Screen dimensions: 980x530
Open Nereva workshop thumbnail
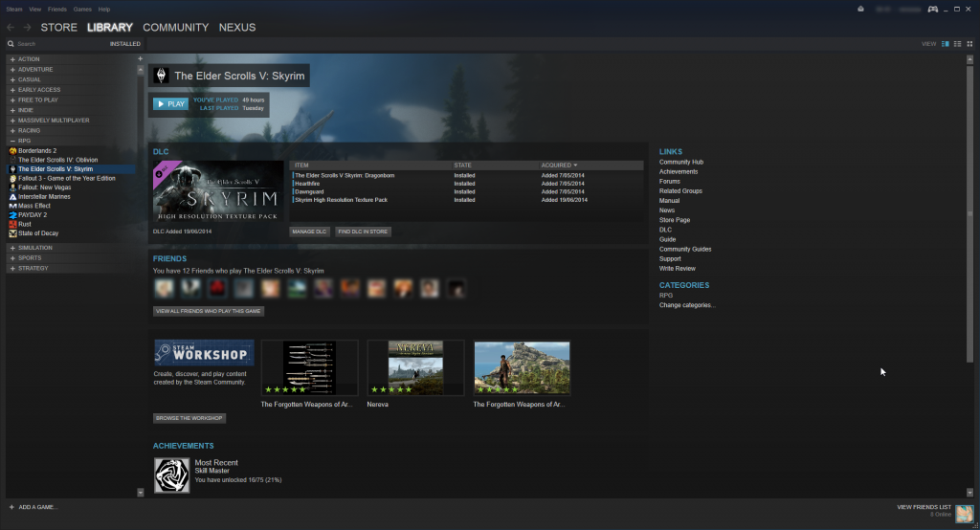click(415, 367)
